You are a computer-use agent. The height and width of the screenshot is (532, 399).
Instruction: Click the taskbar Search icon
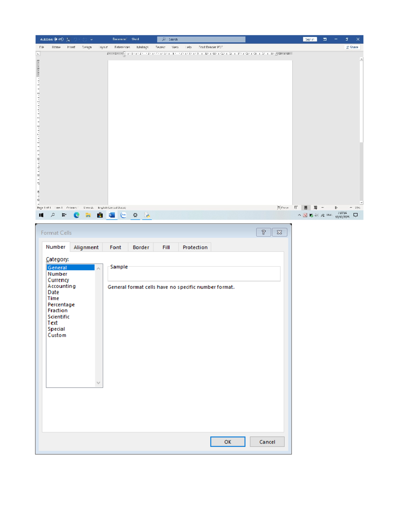[53, 215]
